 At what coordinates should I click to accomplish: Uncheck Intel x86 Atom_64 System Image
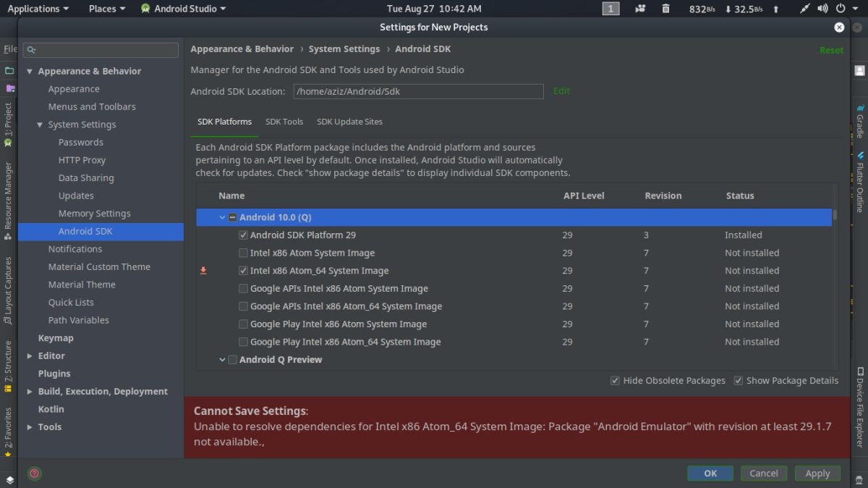pos(244,271)
